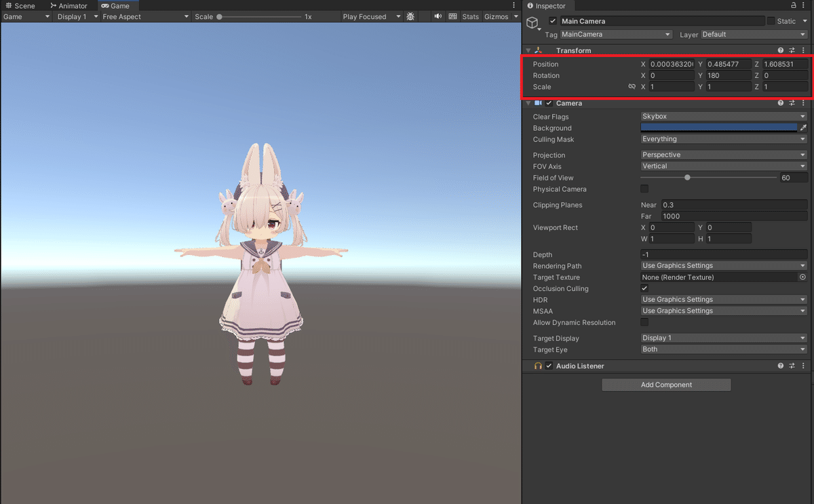Click the Transform help icon
This screenshot has width=814, height=504.
click(x=780, y=50)
